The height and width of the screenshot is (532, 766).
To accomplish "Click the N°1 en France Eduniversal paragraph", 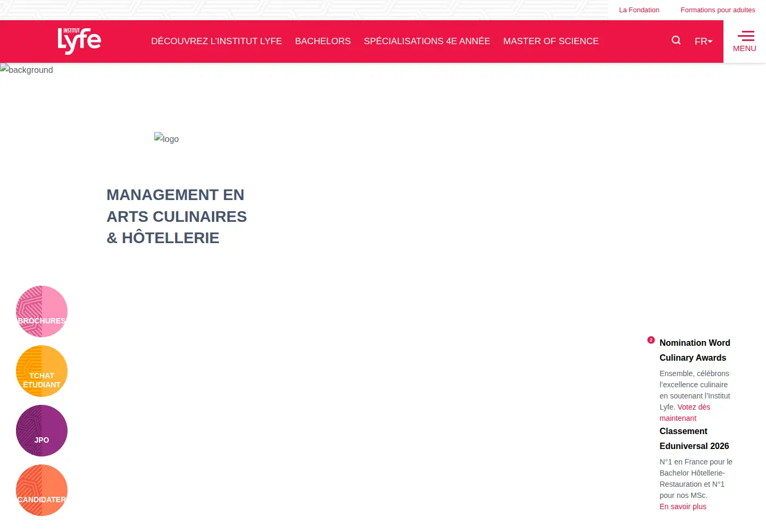I will [696, 478].
